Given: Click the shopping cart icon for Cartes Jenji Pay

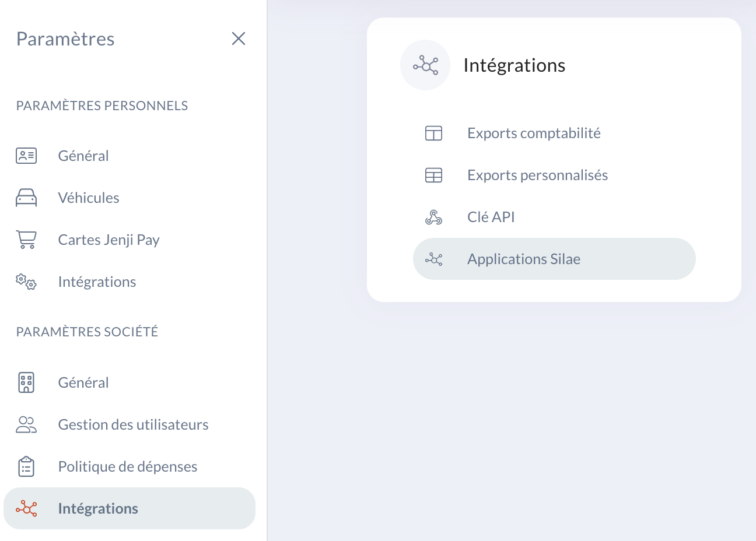Looking at the screenshot, I should [26, 240].
